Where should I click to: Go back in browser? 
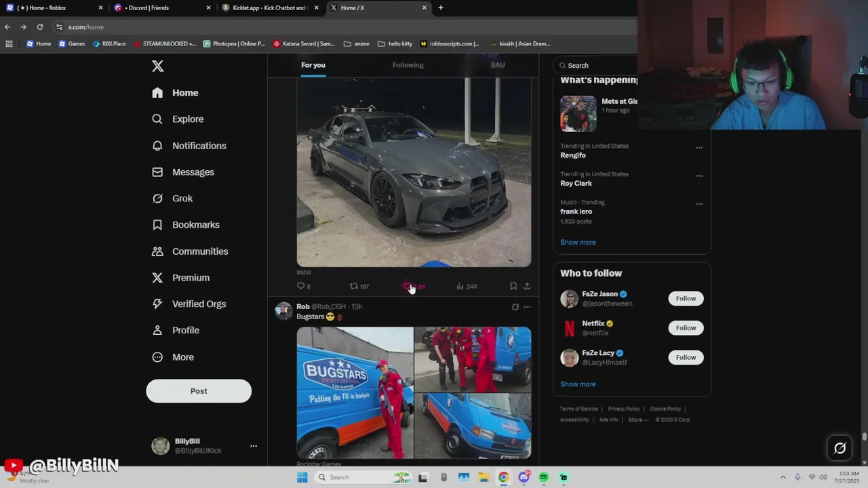pos(7,27)
